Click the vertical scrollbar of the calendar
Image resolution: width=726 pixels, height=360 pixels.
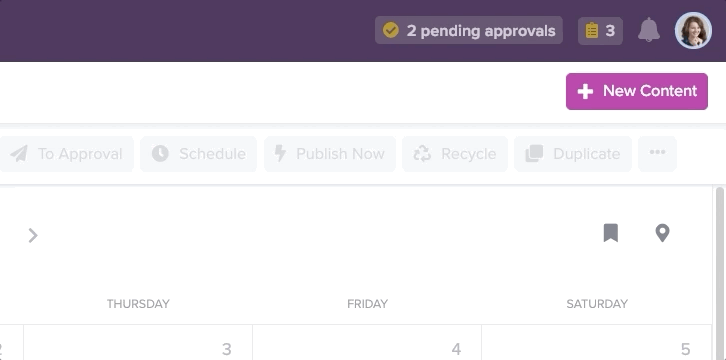click(x=720, y=273)
